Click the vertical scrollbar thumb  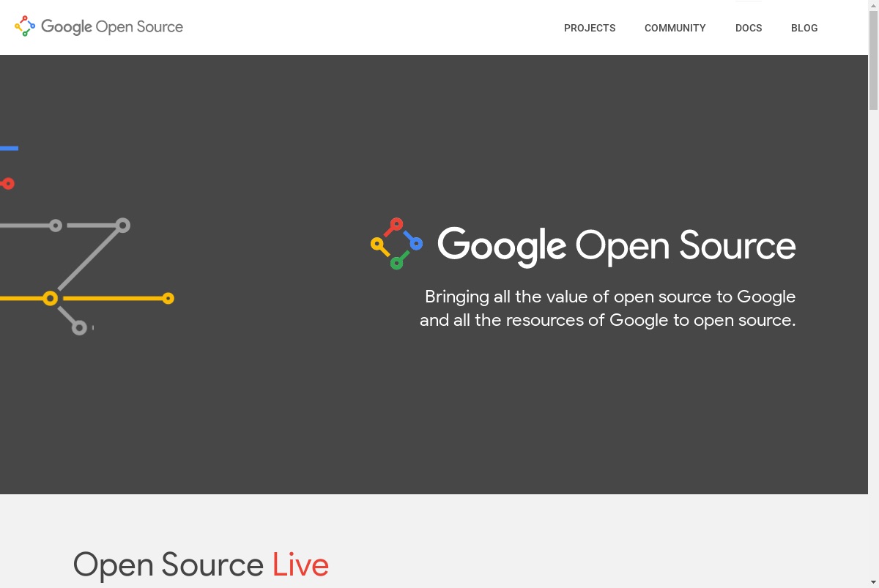pos(873,61)
